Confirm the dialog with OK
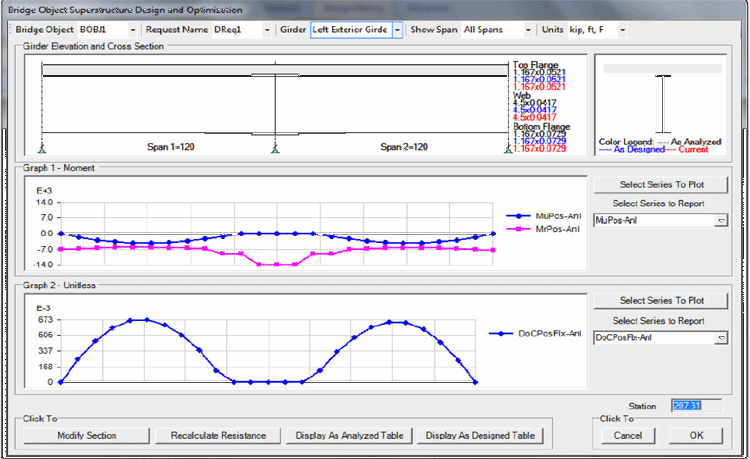Image resolution: width=750 pixels, height=459 pixels. (696, 436)
